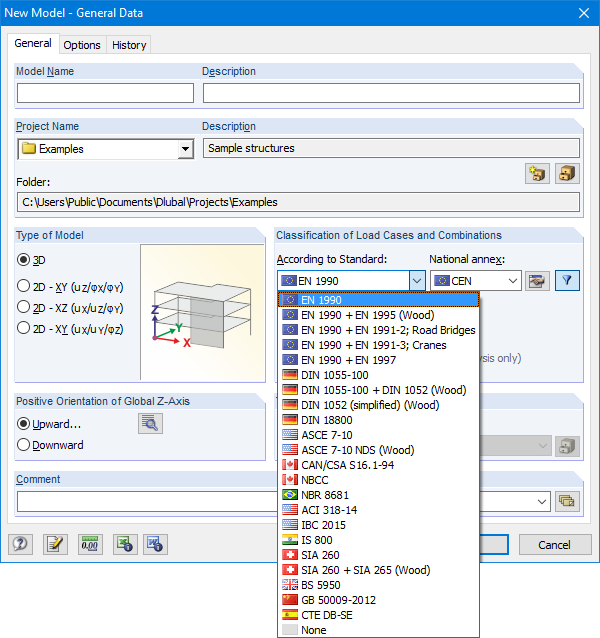Toggle the standards filter funnel icon
The height and width of the screenshot is (638, 600).
tap(567, 281)
